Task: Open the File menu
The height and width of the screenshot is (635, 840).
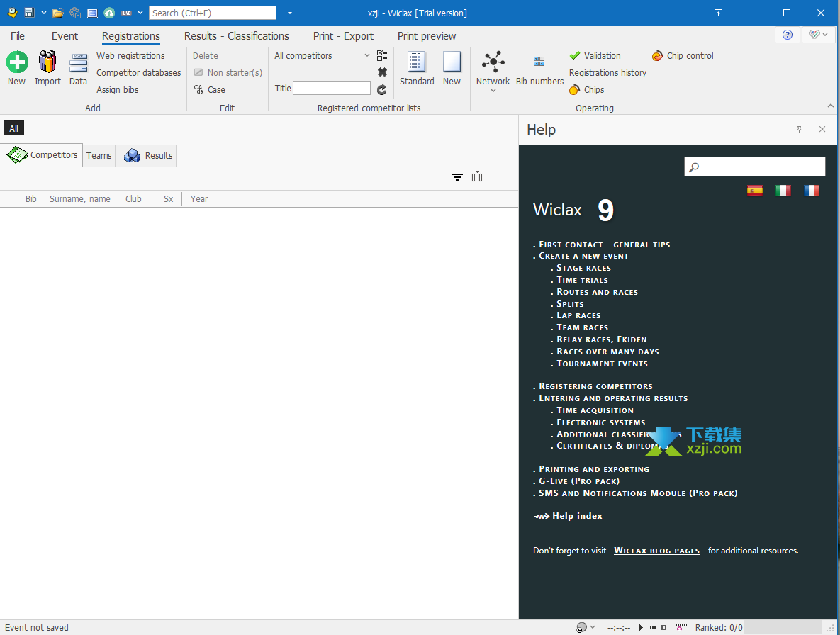Action: (18, 36)
